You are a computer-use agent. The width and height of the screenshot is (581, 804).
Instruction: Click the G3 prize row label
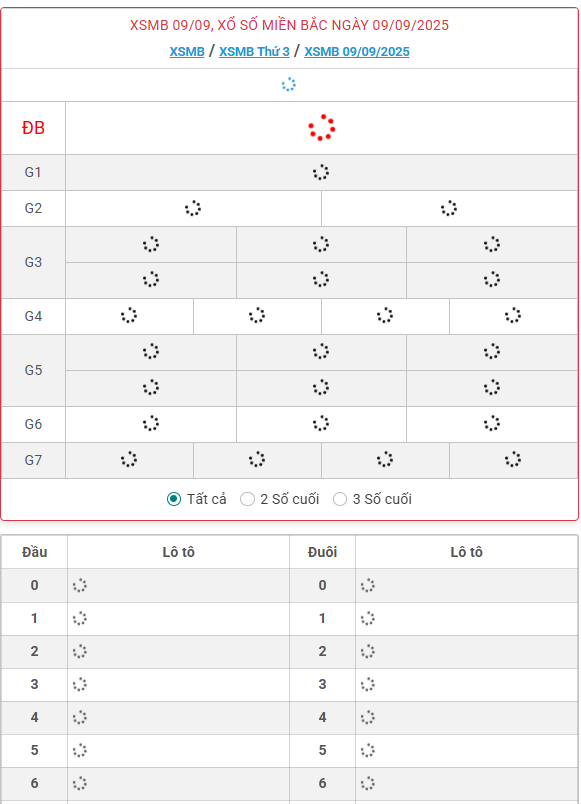pyautogui.click(x=33, y=263)
